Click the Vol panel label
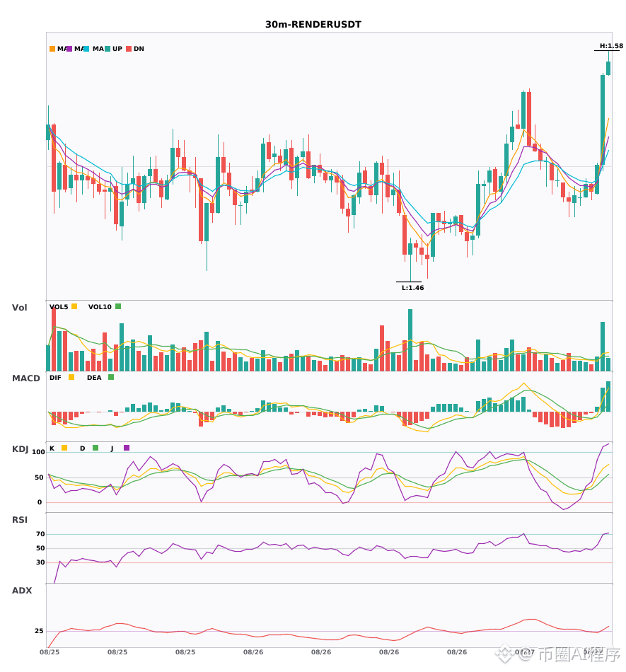The height and width of the screenshot is (672, 626). [x=19, y=308]
